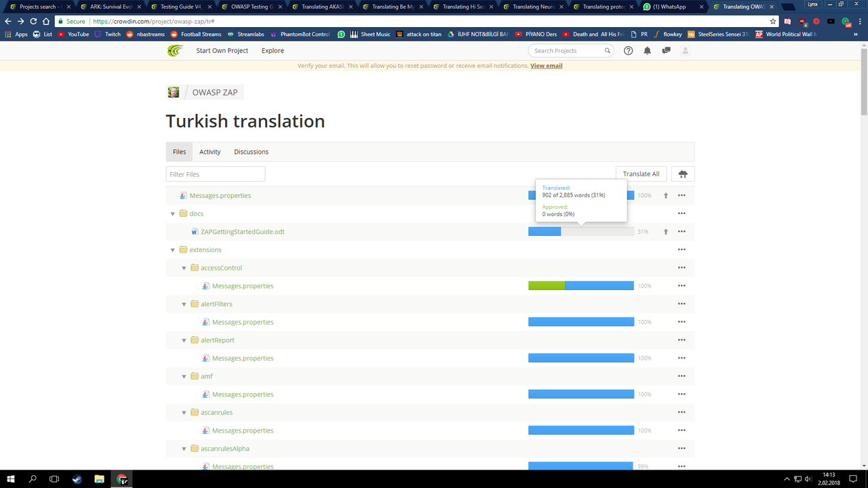Open the ZAPGettingStartedGuide.odt file
868x488 pixels.
coord(243,232)
